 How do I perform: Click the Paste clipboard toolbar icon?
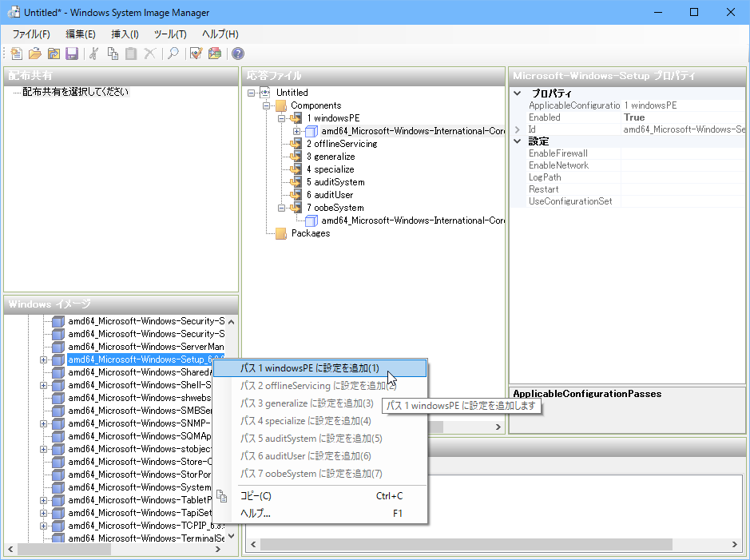[x=131, y=54]
